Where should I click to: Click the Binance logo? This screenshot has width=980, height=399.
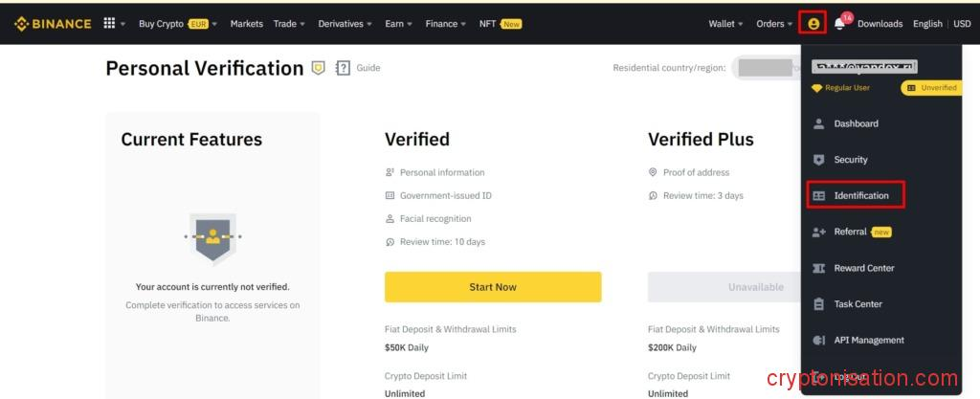tap(53, 24)
